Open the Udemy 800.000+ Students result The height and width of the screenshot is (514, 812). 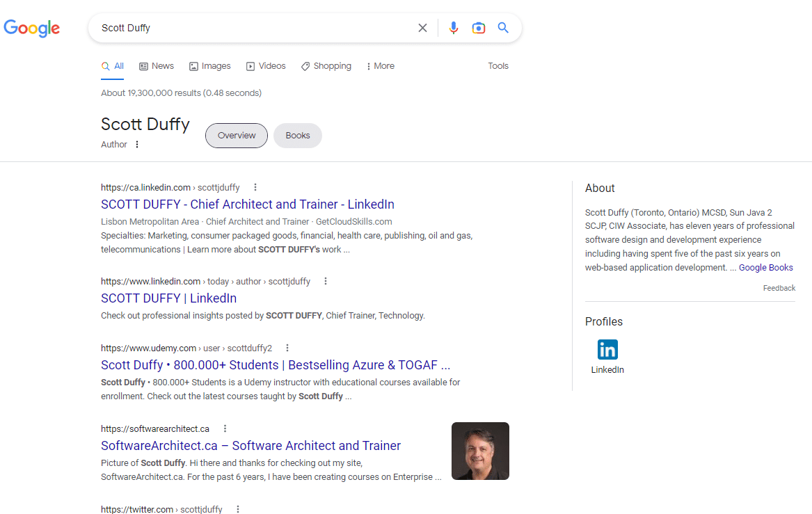(x=276, y=365)
